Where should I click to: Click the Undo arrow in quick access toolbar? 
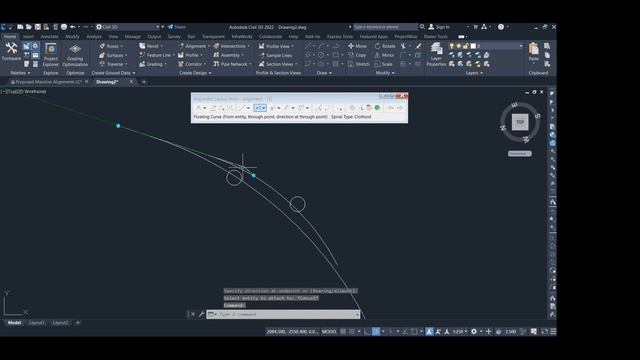coord(73,27)
